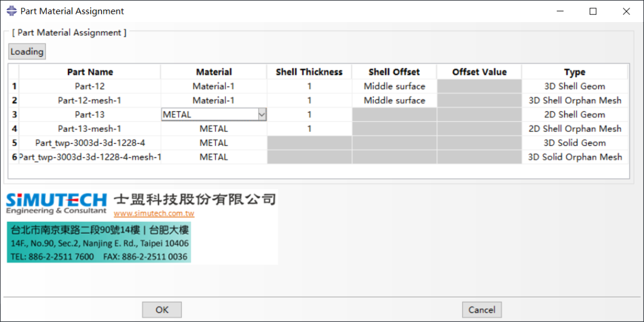This screenshot has width=644, height=322.
Task: Maximize the dialog window
Action: pyautogui.click(x=593, y=11)
